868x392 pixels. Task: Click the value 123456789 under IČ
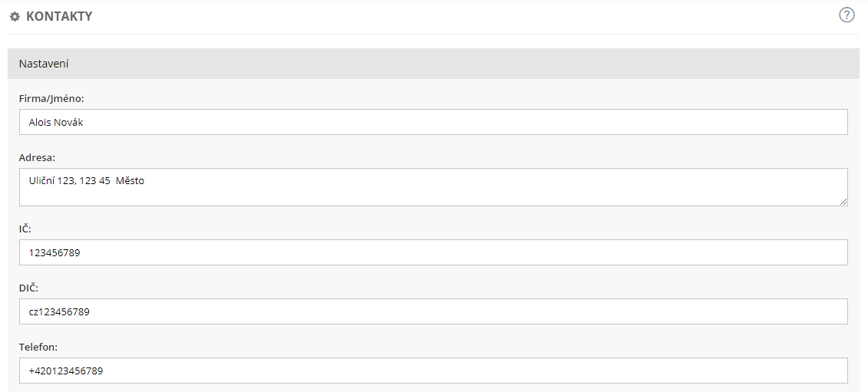[x=54, y=252]
